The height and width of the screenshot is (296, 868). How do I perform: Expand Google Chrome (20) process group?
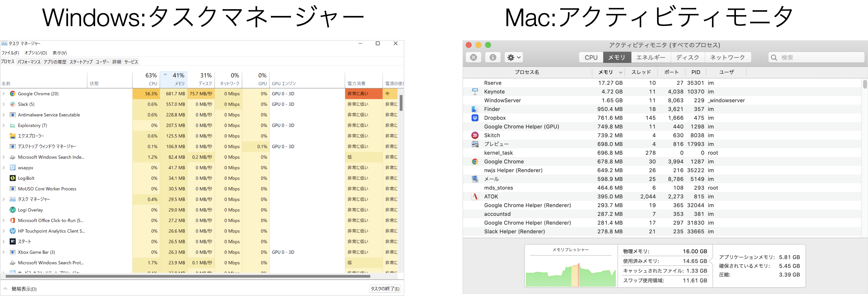tap(4, 94)
